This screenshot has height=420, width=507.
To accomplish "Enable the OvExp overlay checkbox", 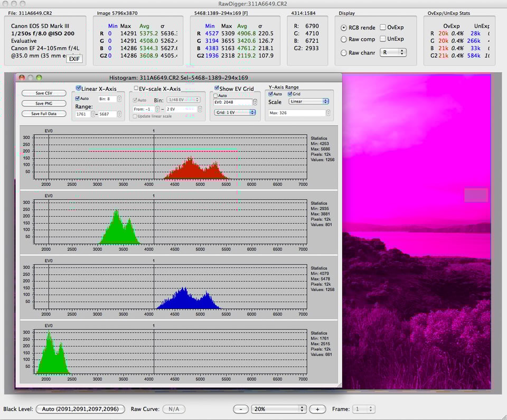I will 383,27.
